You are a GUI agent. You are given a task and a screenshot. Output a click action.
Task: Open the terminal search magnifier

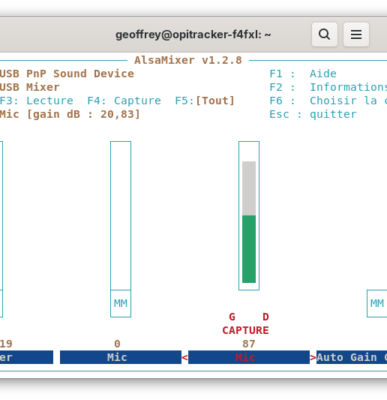click(324, 34)
